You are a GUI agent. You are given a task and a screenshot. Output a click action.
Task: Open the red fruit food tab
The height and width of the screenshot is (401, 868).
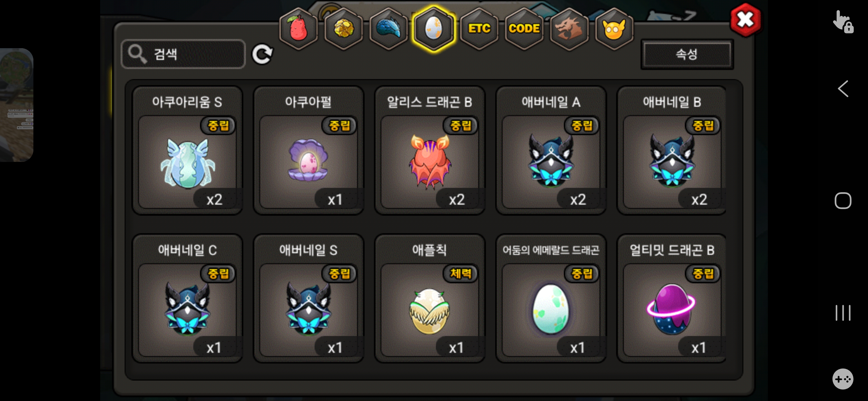(298, 29)
